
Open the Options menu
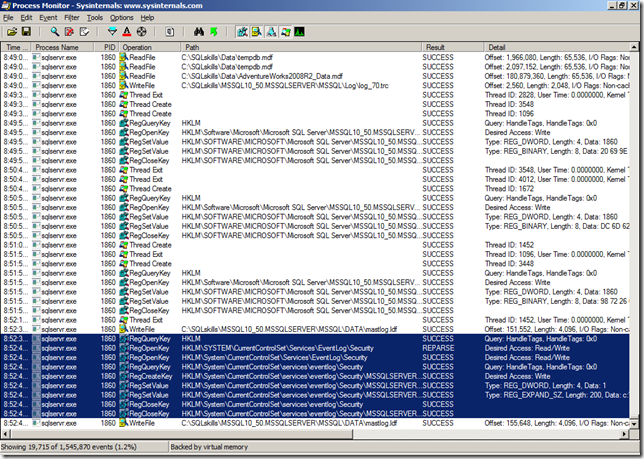pos(122,18)
